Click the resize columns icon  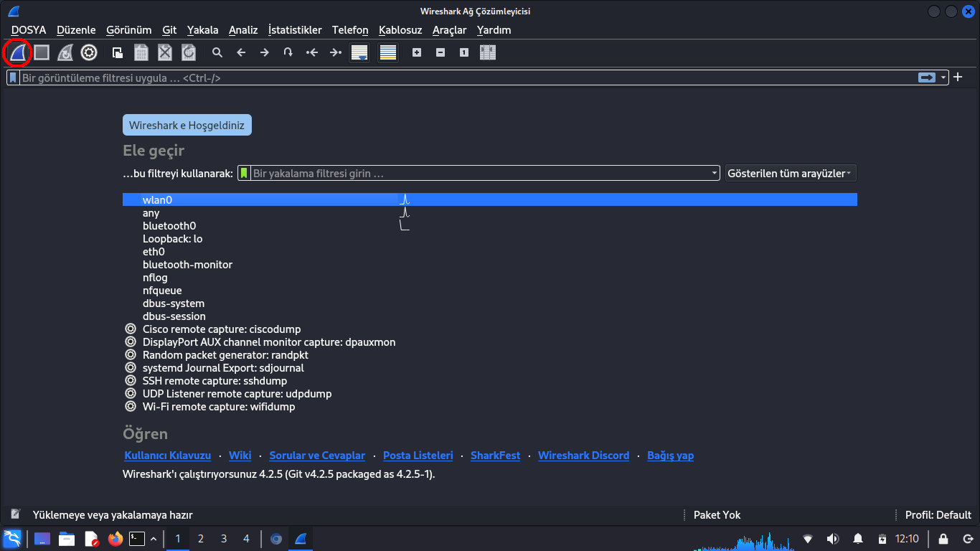[x=488, y=52]
